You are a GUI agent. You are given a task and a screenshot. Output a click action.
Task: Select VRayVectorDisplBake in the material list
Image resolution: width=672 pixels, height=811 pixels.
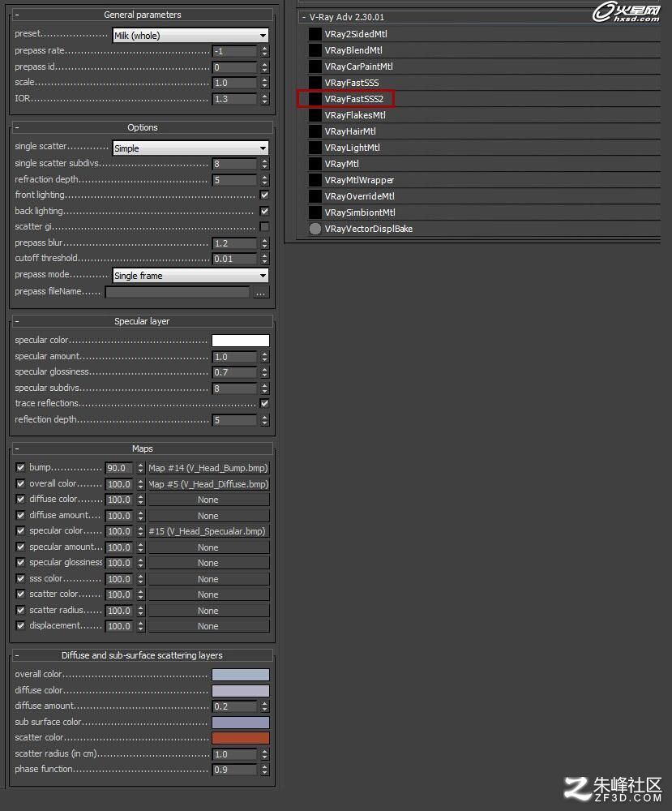[368, 229]
